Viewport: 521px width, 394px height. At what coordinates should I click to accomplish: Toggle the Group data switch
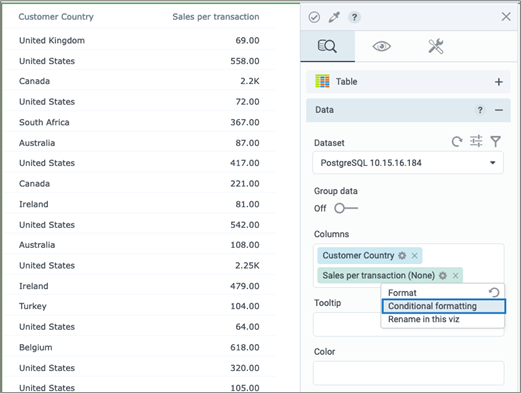346,208
